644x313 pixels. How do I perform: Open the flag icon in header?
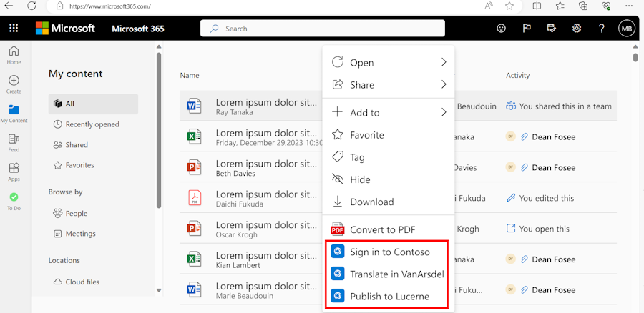[527, 29]
